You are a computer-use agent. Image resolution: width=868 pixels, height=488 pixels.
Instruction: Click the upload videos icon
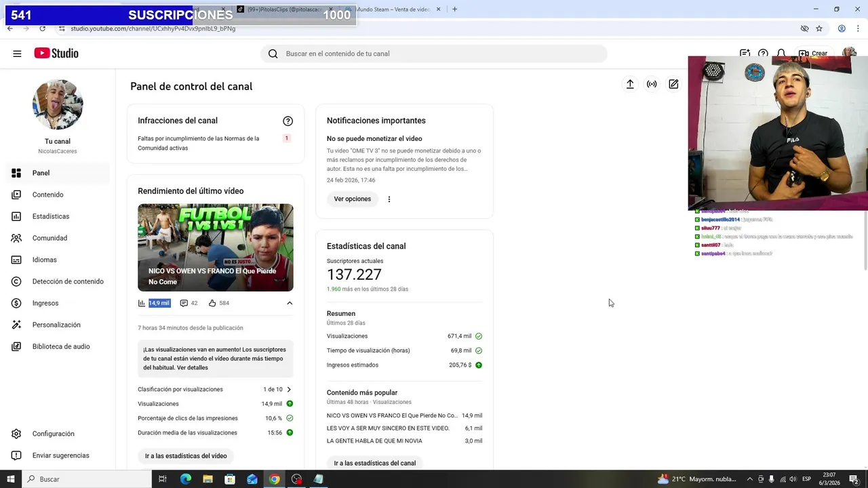pyautogui.click(x=630, y=84)
